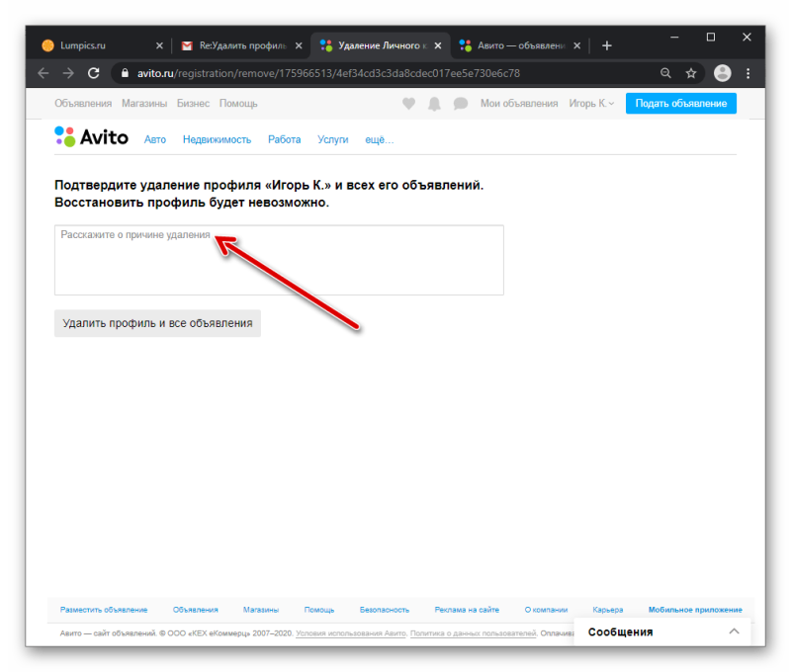Close the Re:Удалить профиль Gmail tab
This screenshot has width=791, height=672.
tap(299, 45)
